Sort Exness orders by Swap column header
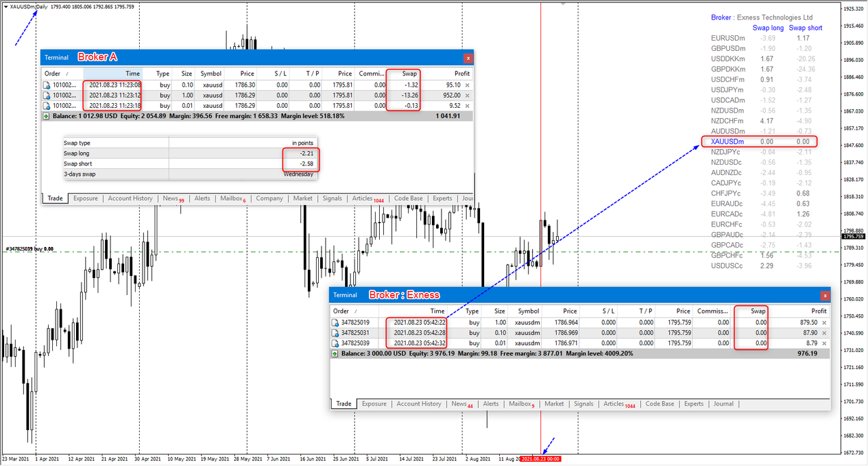 [750, 311]
